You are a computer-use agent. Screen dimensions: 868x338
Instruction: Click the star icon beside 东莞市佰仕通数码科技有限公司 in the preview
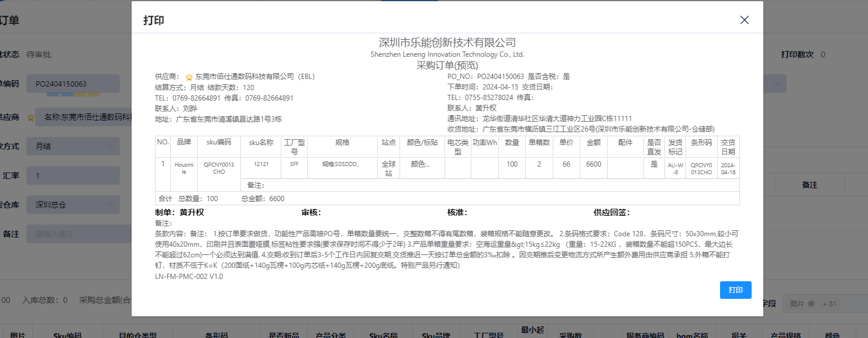(x=189, y=77)
